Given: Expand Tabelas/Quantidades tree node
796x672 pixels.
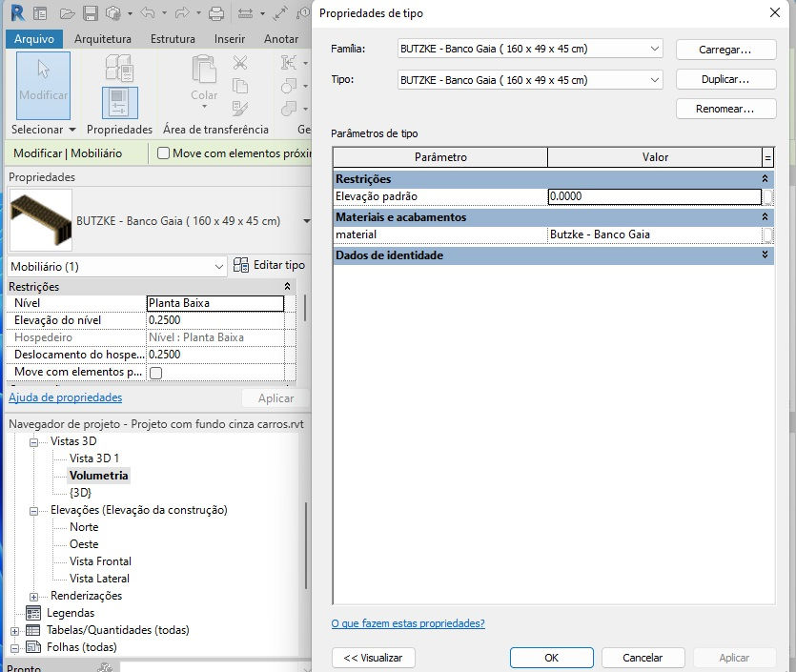Looking at the screenshot, I should [14, 631].
